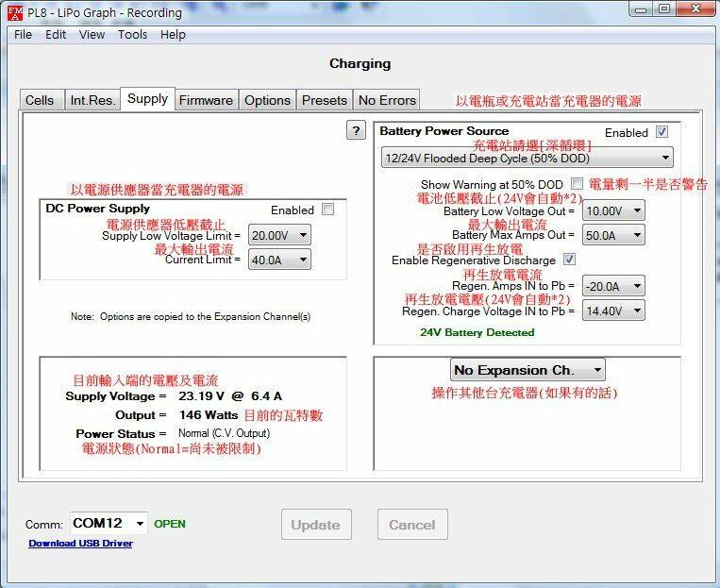Screen dimensions: 720x588
Task: Open the Help menu
Action: coord(173,35)
